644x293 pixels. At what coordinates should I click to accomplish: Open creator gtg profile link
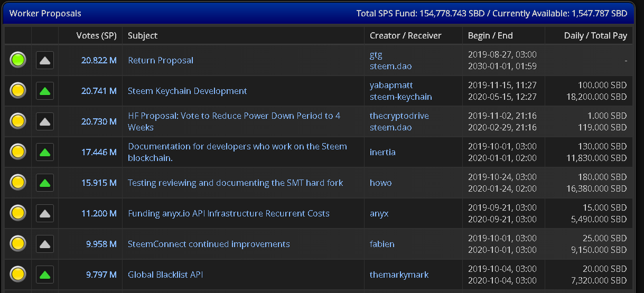376,54
